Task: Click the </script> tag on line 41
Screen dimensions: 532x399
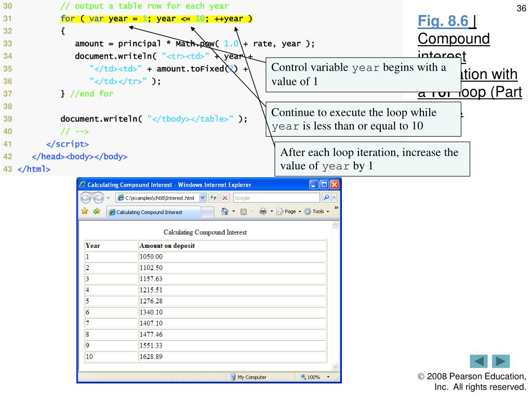Action: point(68,144)
